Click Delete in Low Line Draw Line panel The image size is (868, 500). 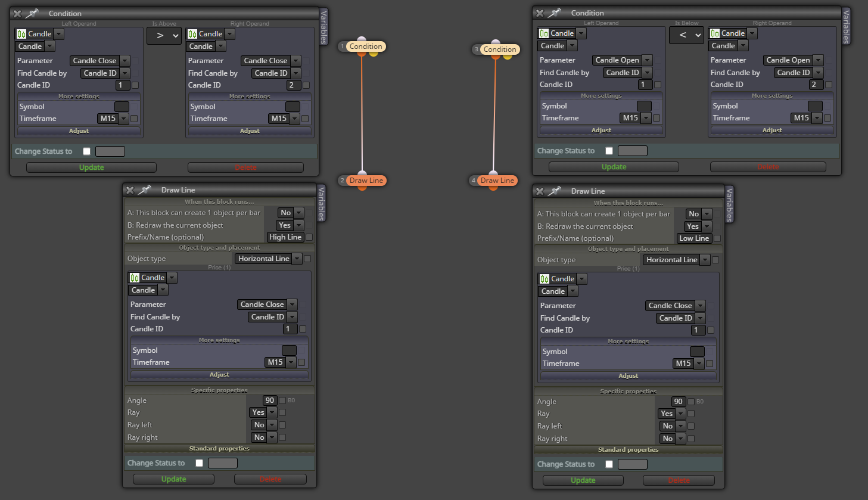pyautogui.click(x=679, y=480)
